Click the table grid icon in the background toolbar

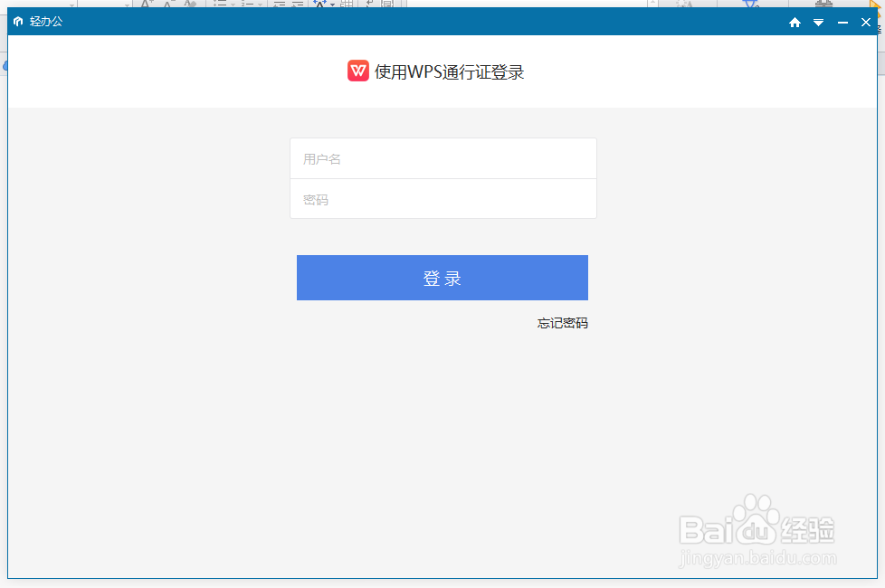347,4
